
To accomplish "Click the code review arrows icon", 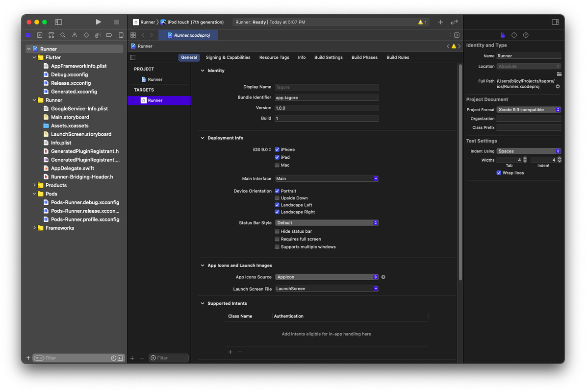I will tap(454, 22).
